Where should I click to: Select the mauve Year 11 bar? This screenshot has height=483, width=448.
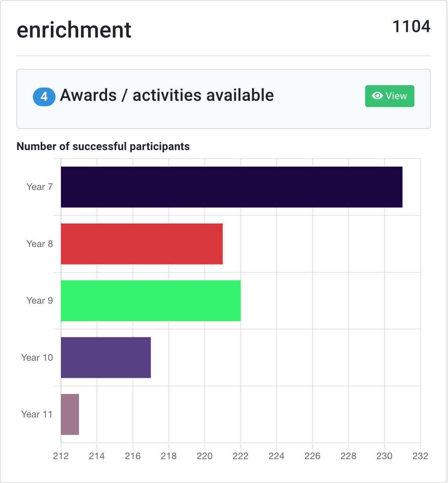point(70,414)
